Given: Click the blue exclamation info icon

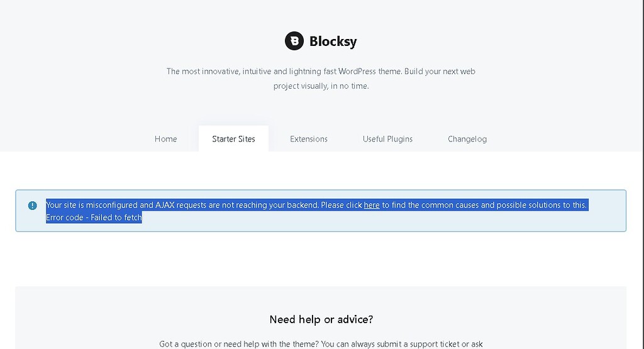Looking at the screenshot, I should tap(33, 206).
